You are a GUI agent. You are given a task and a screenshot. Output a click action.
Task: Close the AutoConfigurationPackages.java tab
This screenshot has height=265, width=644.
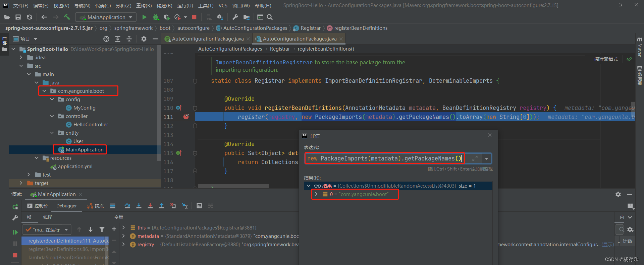click(x=341, y=39)
